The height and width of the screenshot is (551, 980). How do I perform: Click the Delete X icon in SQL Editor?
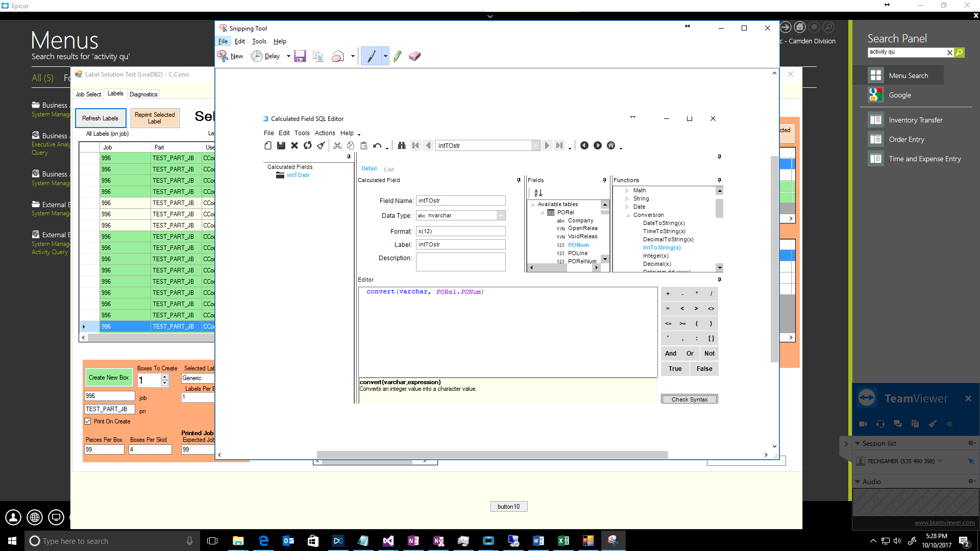click(x=295, y=145)
